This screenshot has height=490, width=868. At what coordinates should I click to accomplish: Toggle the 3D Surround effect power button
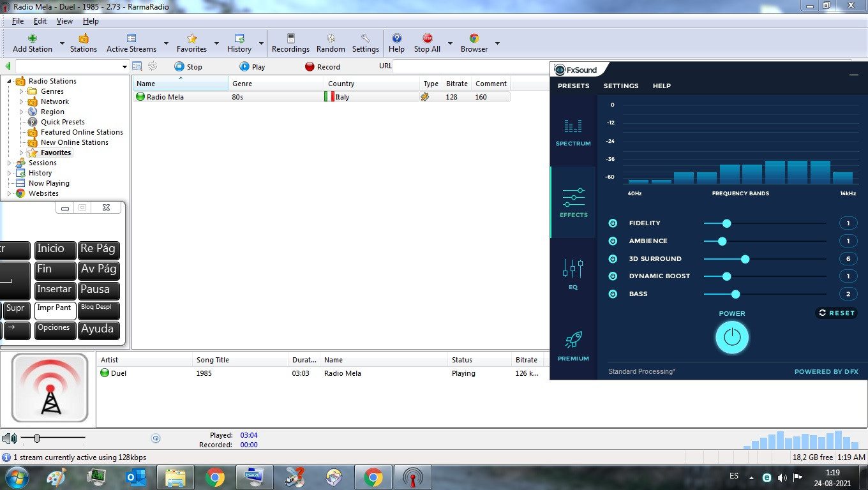[613, 259]
